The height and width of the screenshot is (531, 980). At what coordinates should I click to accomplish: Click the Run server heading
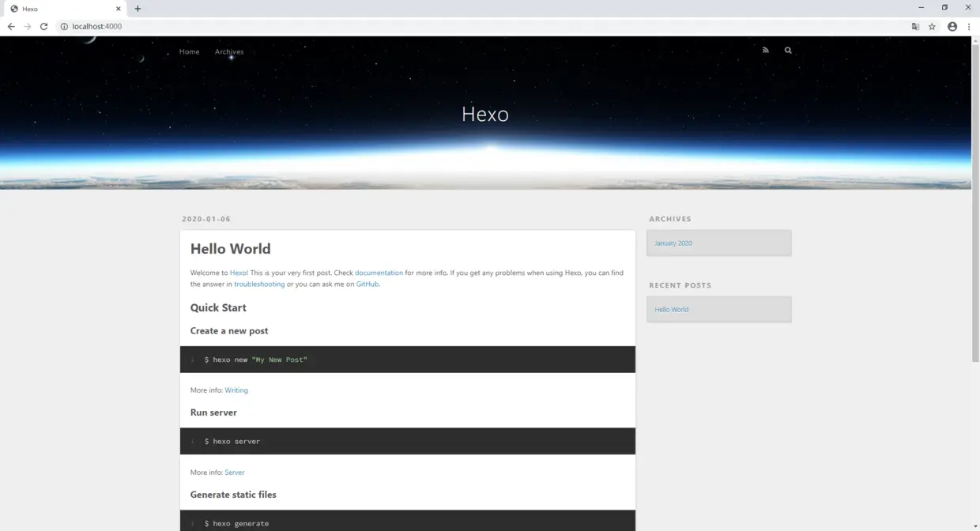(213, 412)
